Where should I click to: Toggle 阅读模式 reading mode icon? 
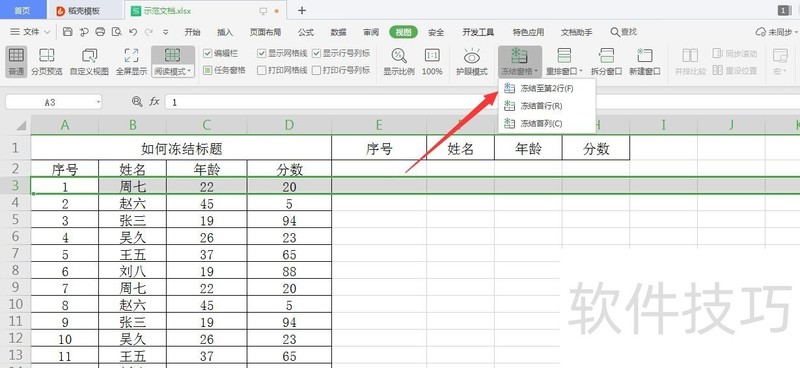coord(172,55)
